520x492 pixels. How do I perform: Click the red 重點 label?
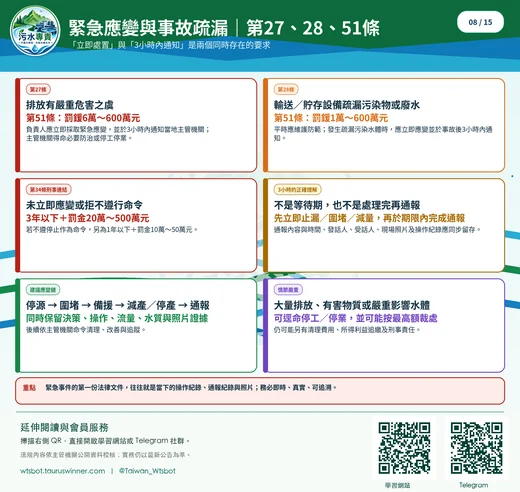point(29,388)
